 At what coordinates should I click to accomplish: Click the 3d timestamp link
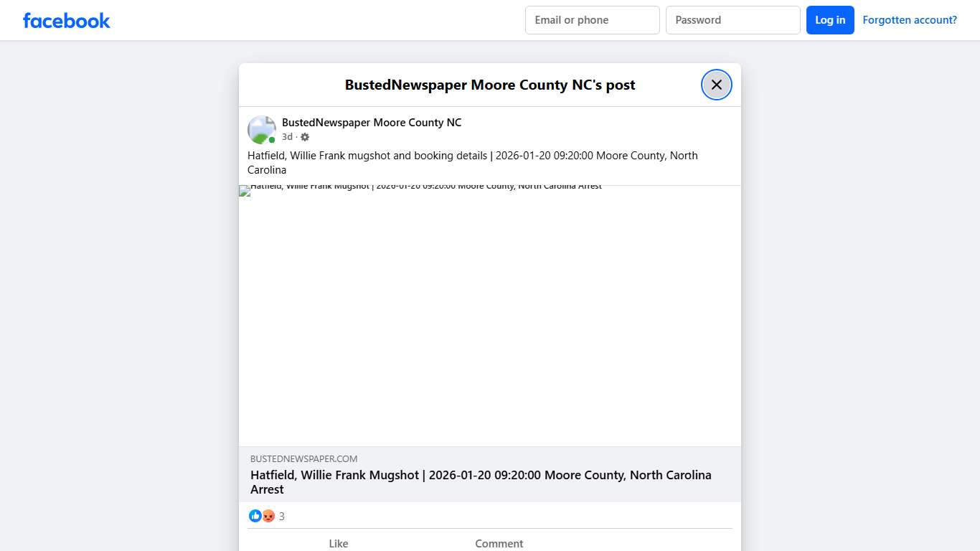pyautogui.click(x=287, y=136)
